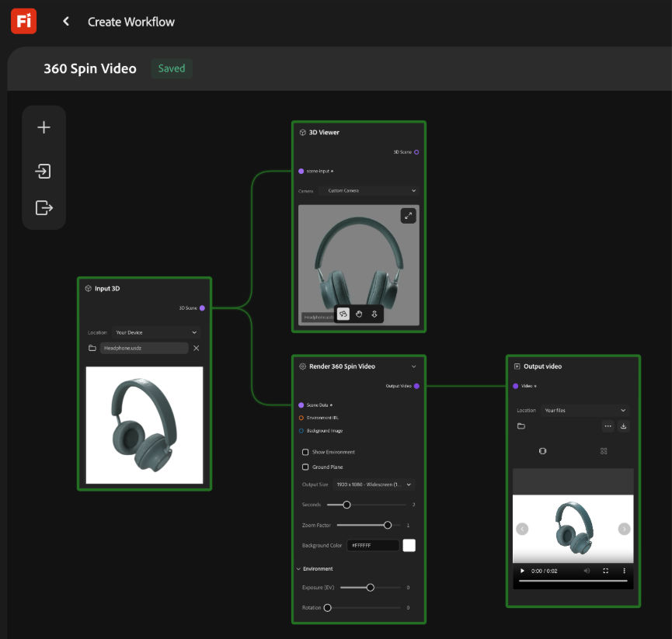Image resolution: width=672 pixels, height=639 pixels.
Task: Switch to grid view in Output video
Action: 604,451
